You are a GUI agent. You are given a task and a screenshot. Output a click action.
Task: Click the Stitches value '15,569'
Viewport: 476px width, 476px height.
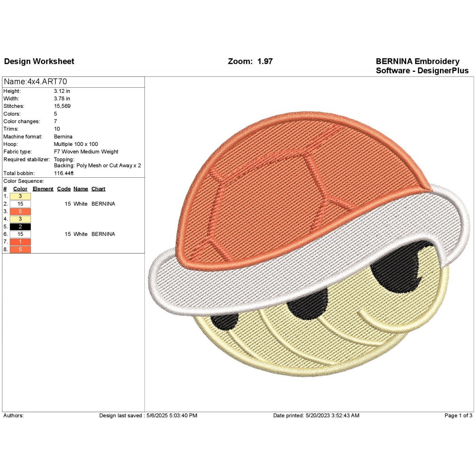click(x=62, y=106)
